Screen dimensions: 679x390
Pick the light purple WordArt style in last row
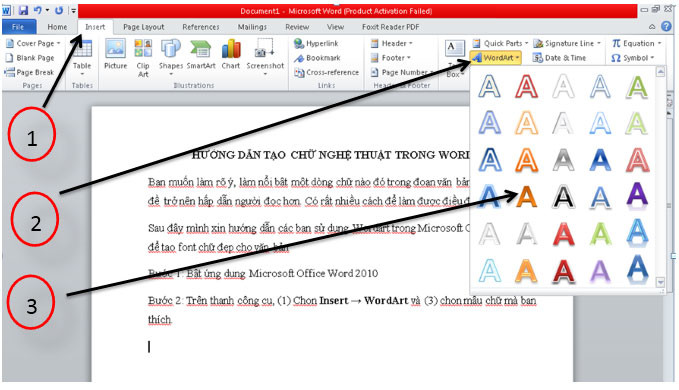pyautogui.click(x=600, y=271)
